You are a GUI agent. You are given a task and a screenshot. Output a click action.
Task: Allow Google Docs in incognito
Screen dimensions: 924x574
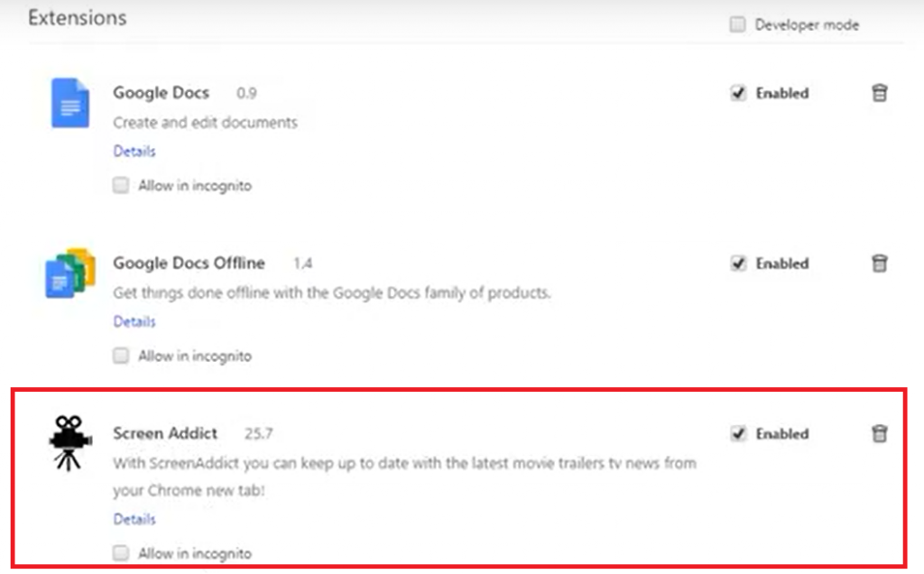click(x=121, y=186)
